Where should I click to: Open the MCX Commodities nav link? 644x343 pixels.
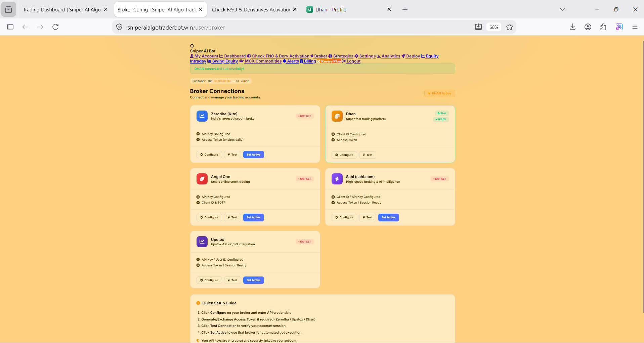point(260,61)
